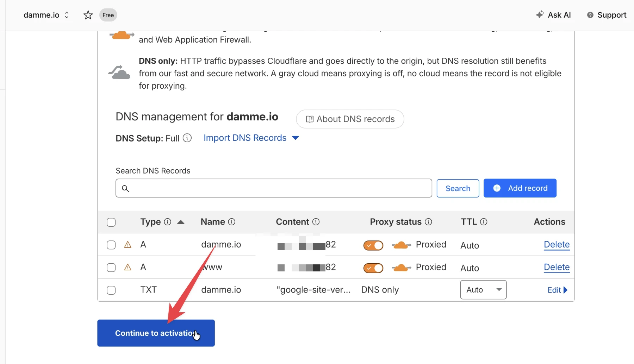
Task: Select all DNS records checkbox
Action: [x=111, y=222]
